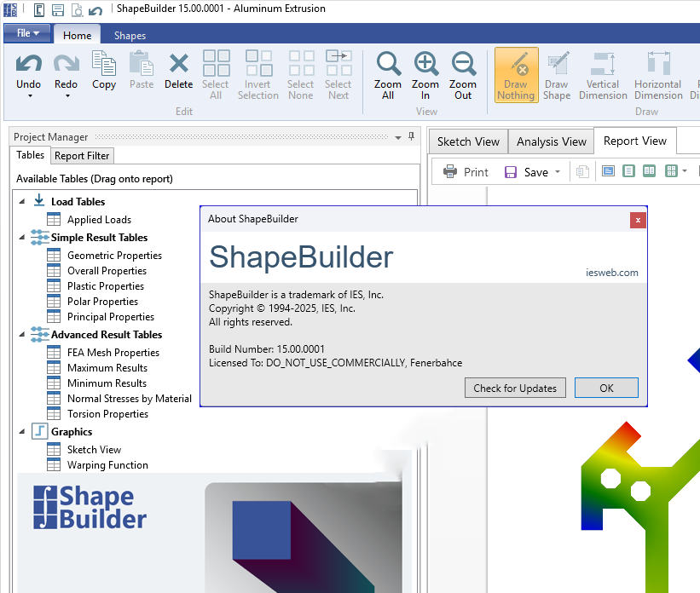Collapse the Advanced Result Tables group

click(22, 335)
